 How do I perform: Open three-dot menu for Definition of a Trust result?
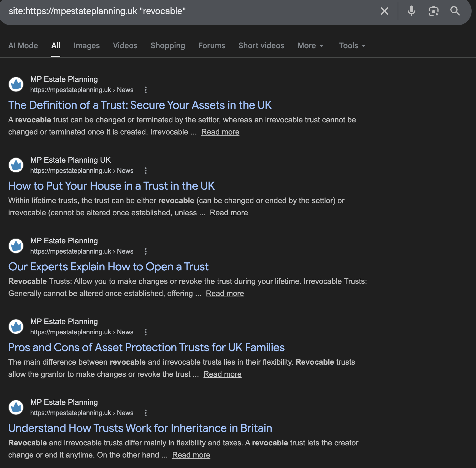click(146, 90)
